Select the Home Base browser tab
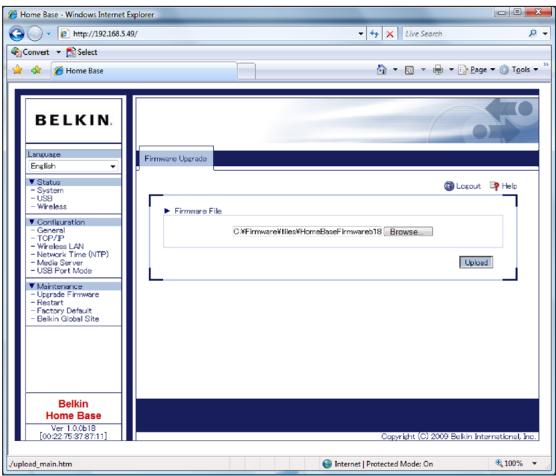The image size is (556, 476). point(144,71)
